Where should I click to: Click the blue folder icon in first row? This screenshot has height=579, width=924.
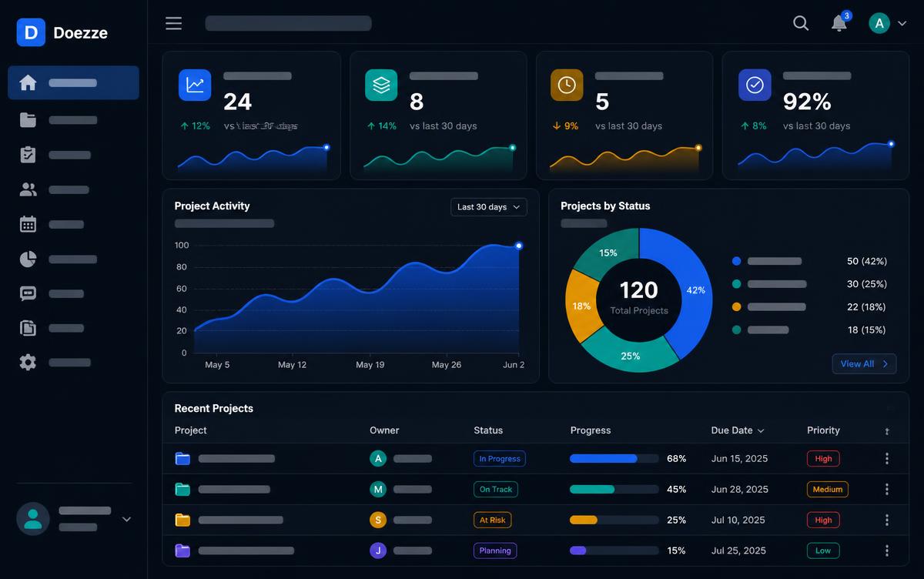(x=182, y=459)
